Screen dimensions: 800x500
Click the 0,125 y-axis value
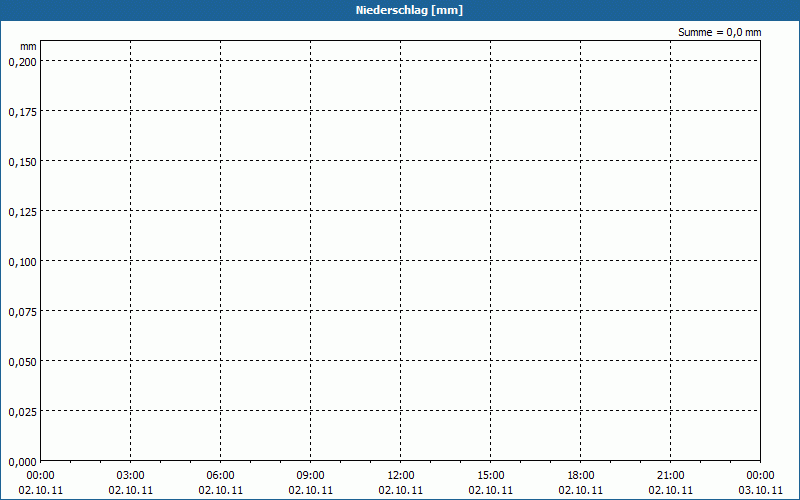point(22,211)
